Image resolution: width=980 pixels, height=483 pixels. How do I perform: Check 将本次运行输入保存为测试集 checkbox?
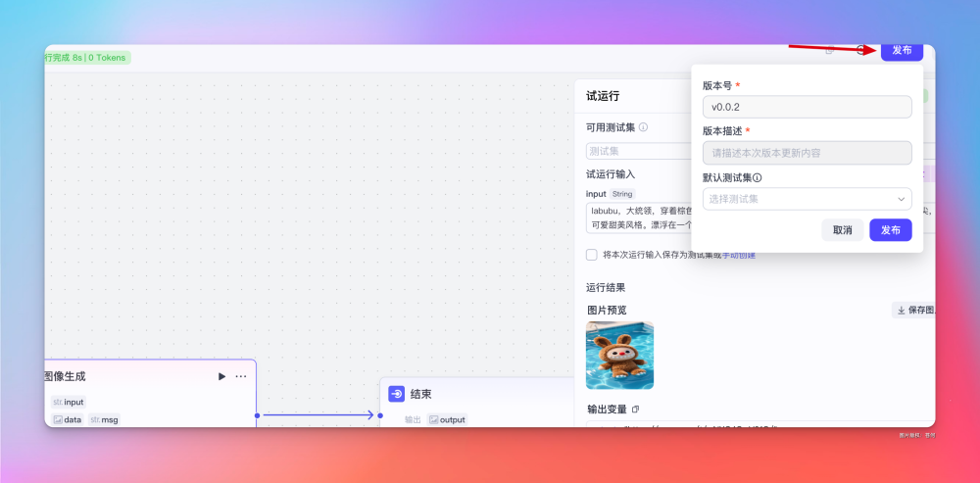(591, 255)
